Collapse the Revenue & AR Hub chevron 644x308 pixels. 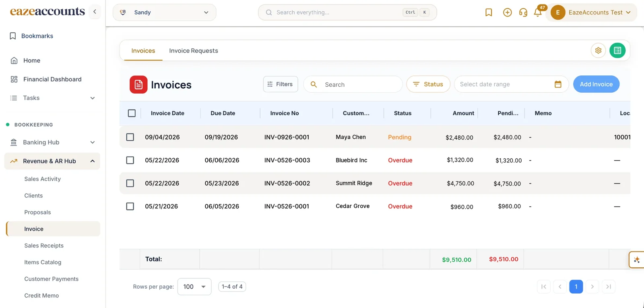(93, 161)
